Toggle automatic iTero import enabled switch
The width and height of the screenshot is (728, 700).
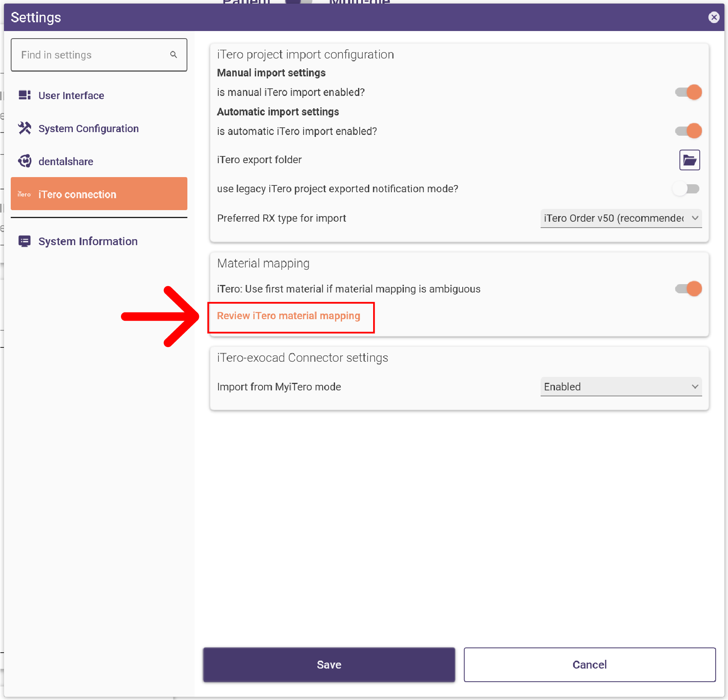(689, 131)
